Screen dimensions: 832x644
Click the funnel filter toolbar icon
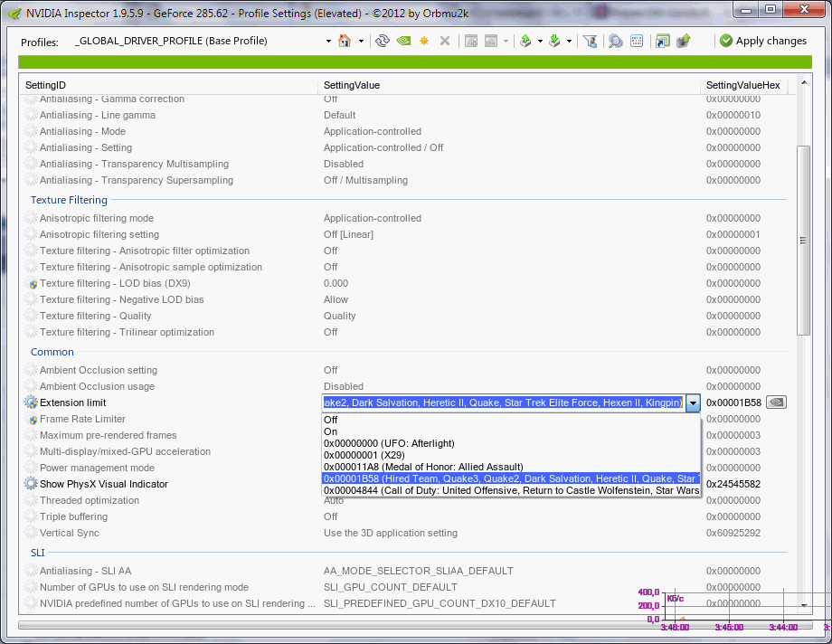pos(590,41)
